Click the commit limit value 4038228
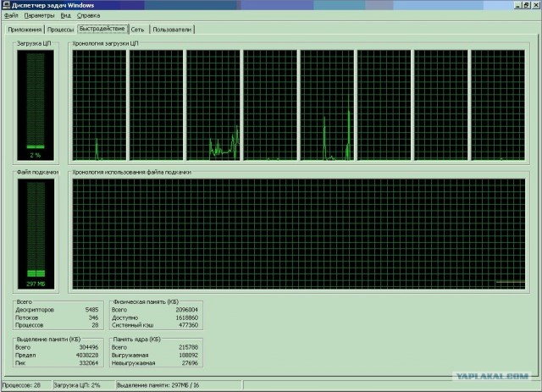 tap(87, 355)
